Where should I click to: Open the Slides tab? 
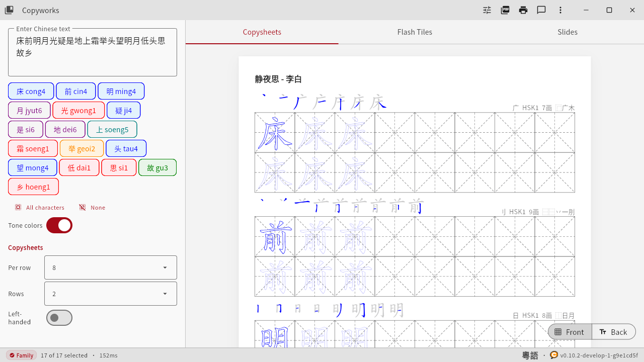(567, 32)
